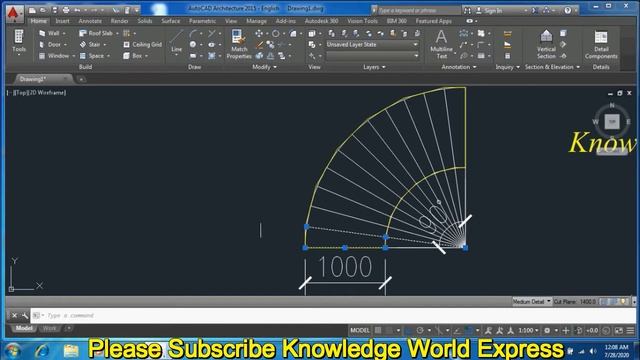Click the Plot printer icon in quick access toolbar
The width and height of the screenshot is (640, 360).
pos(66,10)
